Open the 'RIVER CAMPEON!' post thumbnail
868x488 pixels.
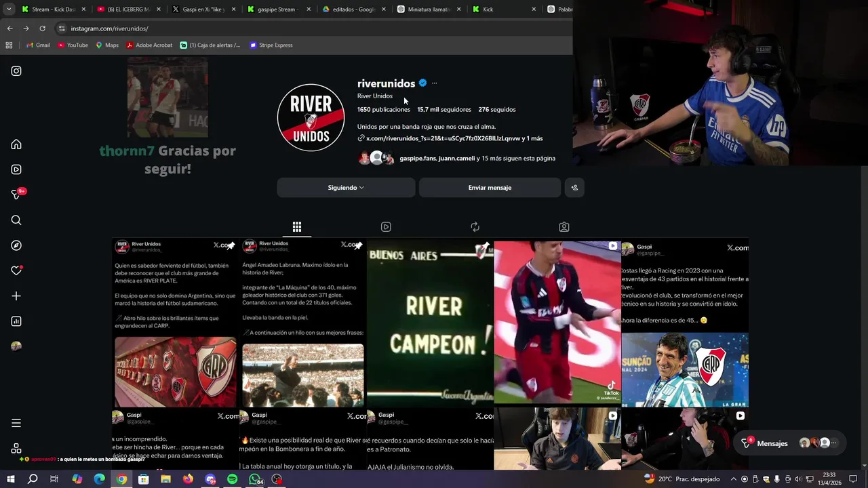430,323
